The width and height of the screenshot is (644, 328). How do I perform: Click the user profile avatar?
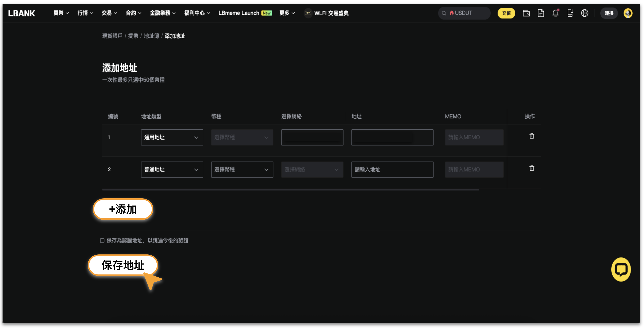(x=628, y=13)
